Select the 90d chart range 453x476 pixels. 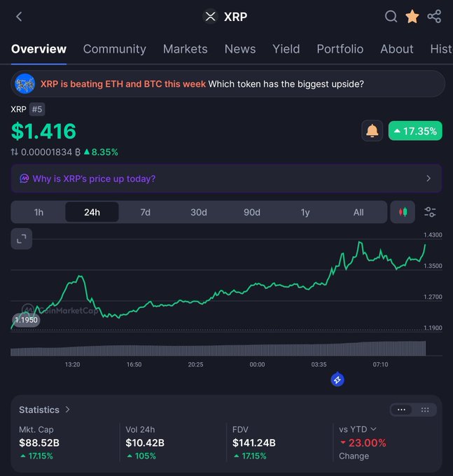click(252, 212)
